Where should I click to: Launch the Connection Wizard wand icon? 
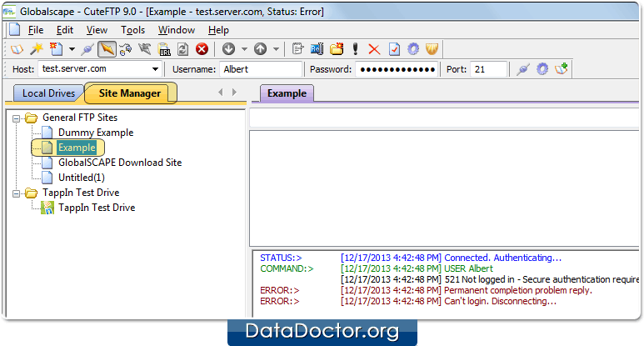[x=37, y=49]
